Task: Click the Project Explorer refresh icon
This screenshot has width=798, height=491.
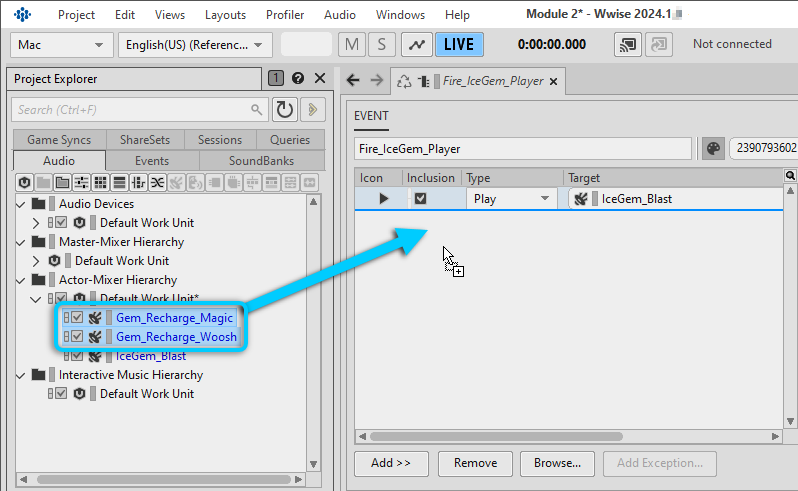Action: (285, 110)
